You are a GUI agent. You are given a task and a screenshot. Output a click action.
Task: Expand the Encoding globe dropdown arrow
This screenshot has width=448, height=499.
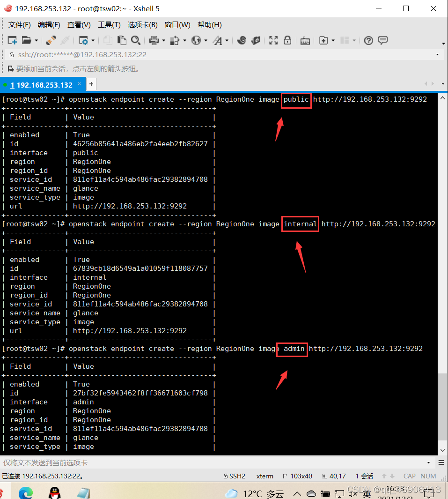(x=206, y=40)
